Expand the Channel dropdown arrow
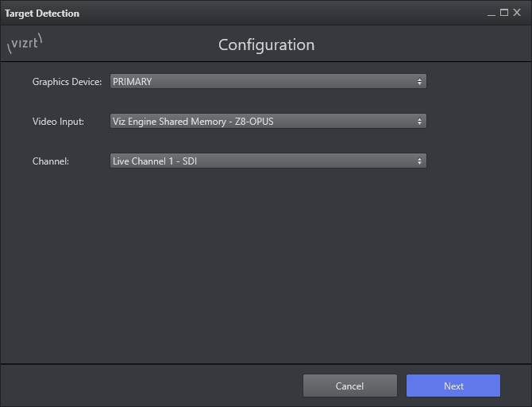 (x=419, y=161)
